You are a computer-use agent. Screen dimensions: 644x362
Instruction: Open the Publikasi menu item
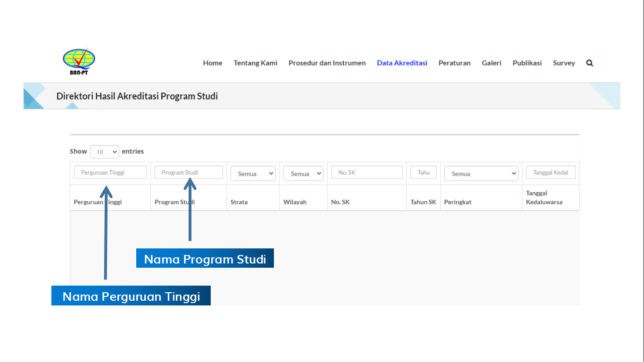[527, 63]
